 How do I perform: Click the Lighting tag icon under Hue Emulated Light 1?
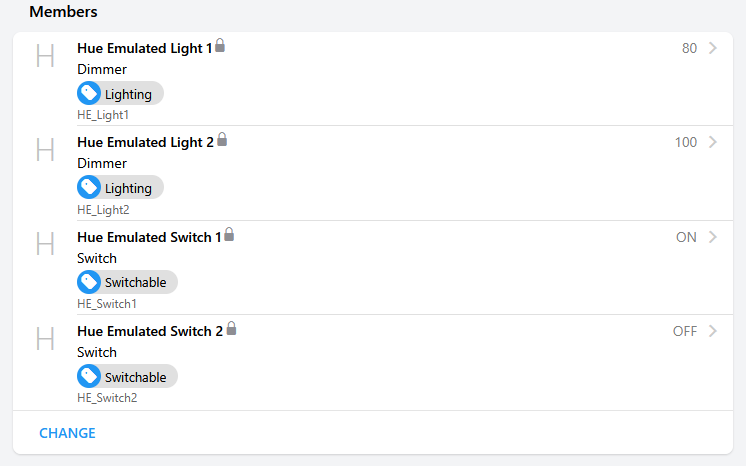[x=89, y=94]
